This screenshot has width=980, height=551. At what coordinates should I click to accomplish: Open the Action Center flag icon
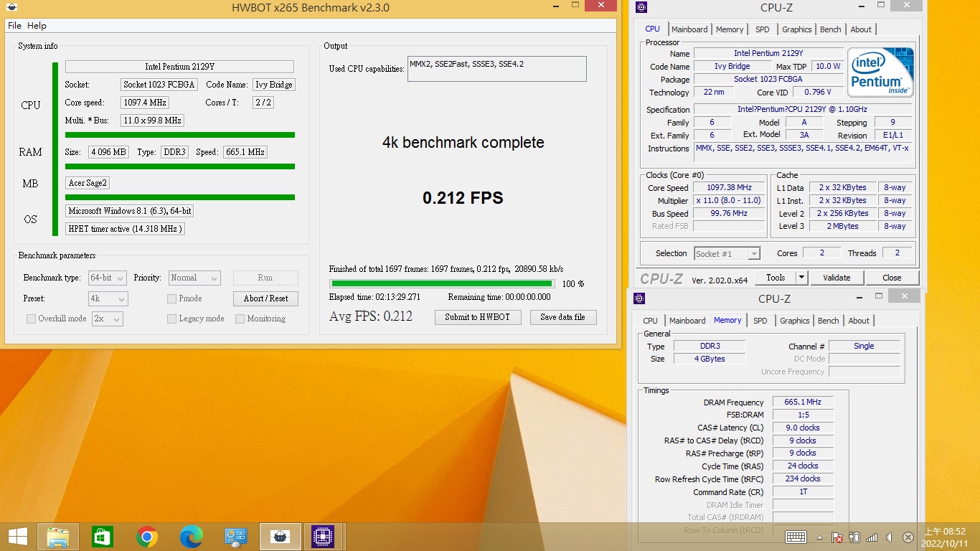click(837, 537)
